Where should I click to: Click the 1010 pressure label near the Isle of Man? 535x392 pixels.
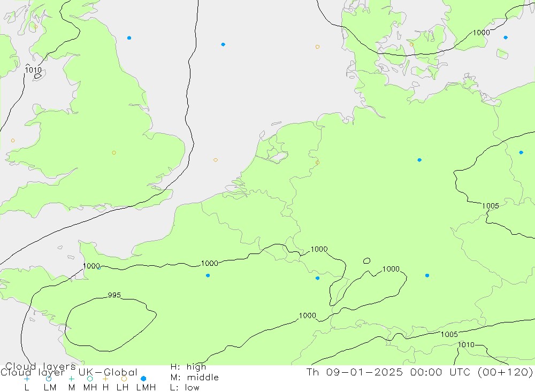pyautogui.click(x=33, y=70)
